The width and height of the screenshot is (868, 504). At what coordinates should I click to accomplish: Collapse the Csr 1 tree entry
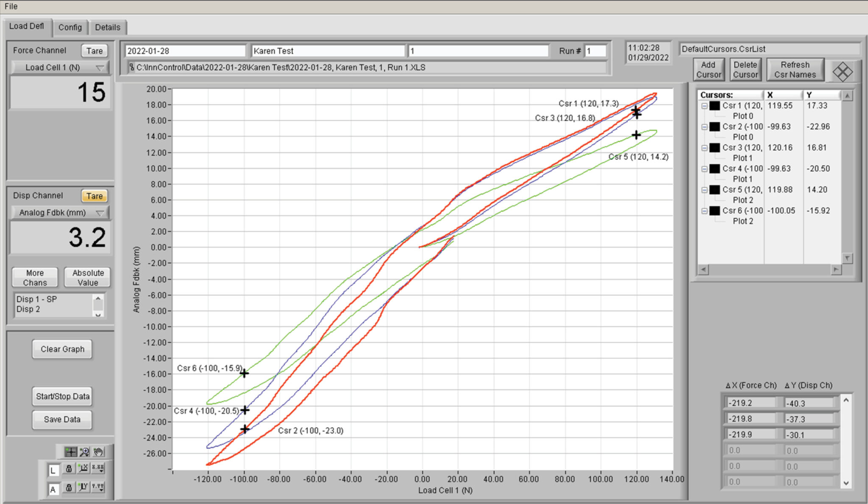(x=704, y=106)
